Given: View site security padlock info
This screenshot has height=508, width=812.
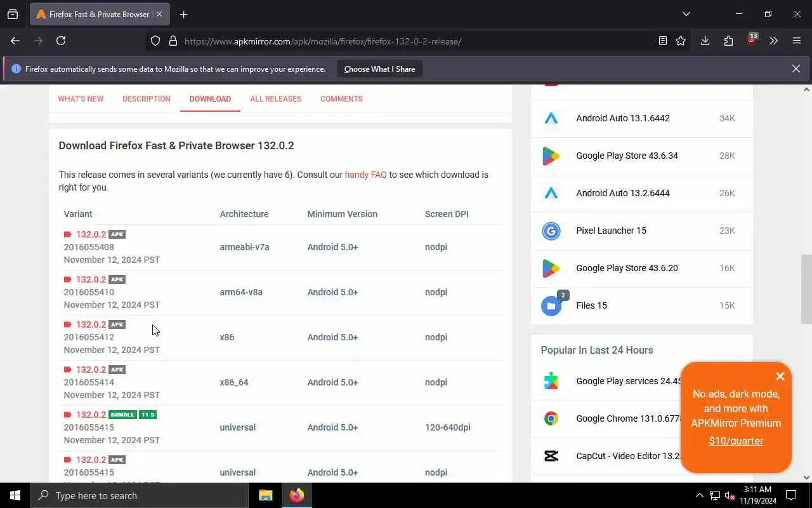Looking at the screenshot, I should point(173,41).
